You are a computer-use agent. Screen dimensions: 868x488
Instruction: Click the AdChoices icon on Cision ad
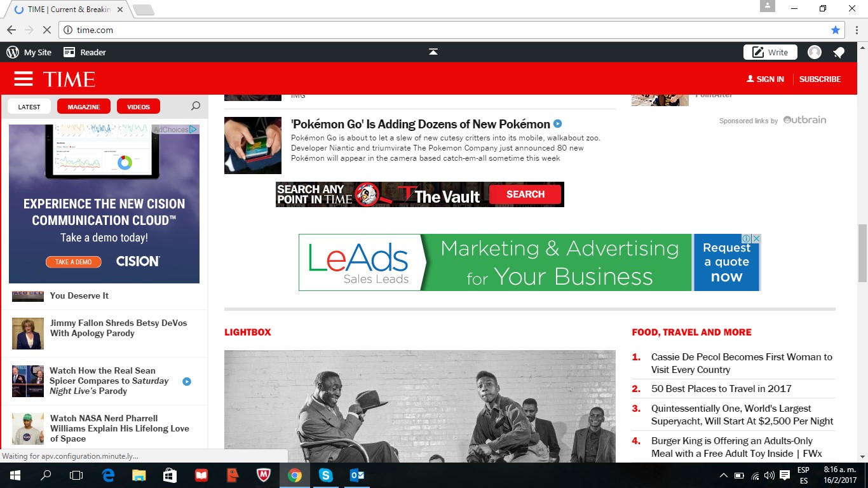pos(193,129)
